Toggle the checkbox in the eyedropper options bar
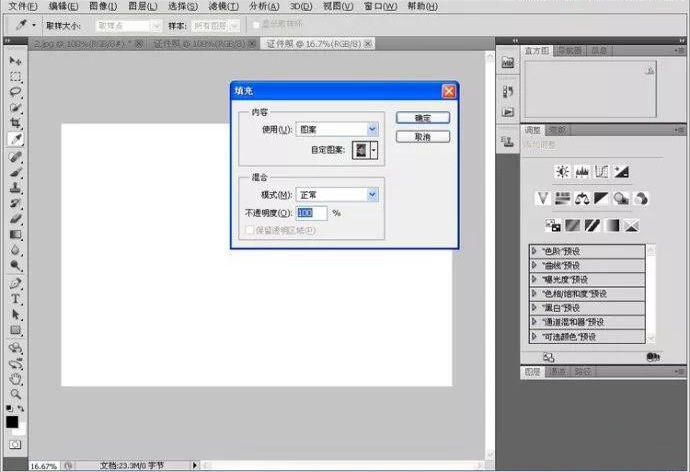 256,23
